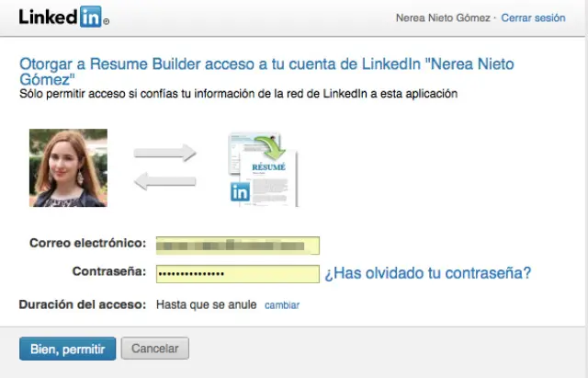Click the "Correo electrónico:" label
This screenshot has width=588, height=378.
(87, 244)
